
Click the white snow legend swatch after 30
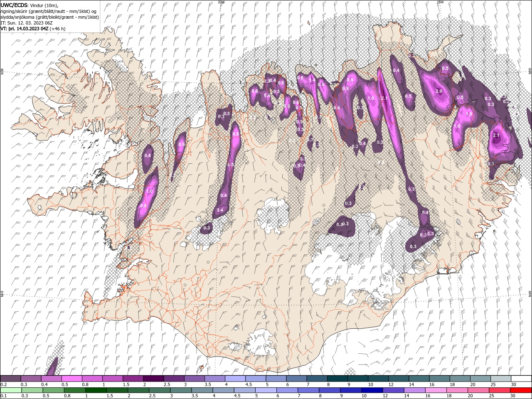pyautogui.click(x=521, y=379)
